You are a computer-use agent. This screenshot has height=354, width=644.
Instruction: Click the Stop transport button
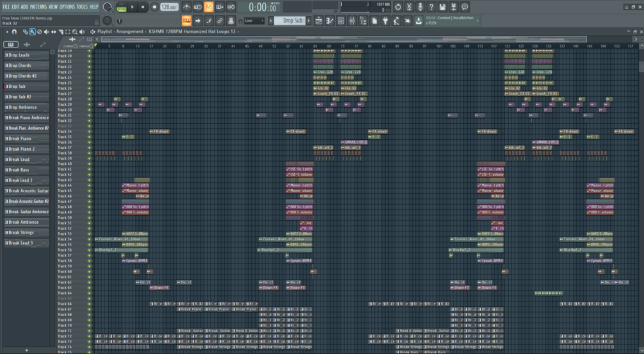click(143, 7)
